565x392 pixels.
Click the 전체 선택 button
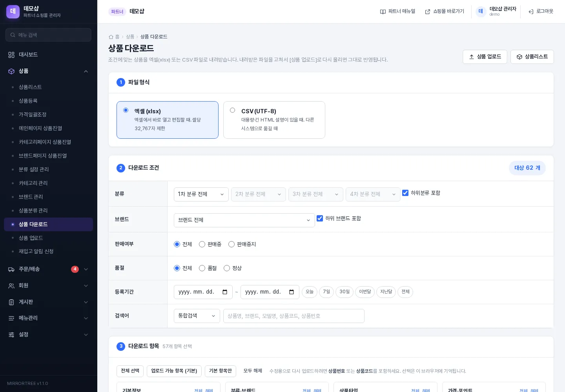[130, 371]
